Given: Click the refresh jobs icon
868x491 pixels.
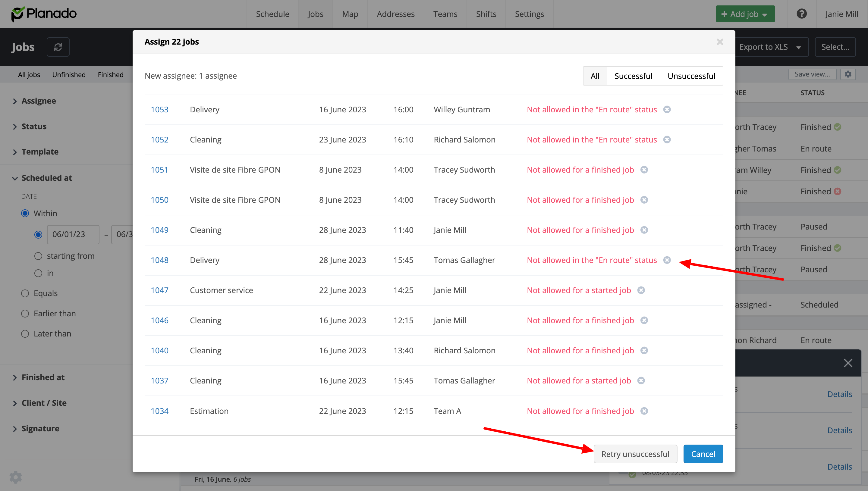Looking at the screenshot, I should (x=58, y=47).
